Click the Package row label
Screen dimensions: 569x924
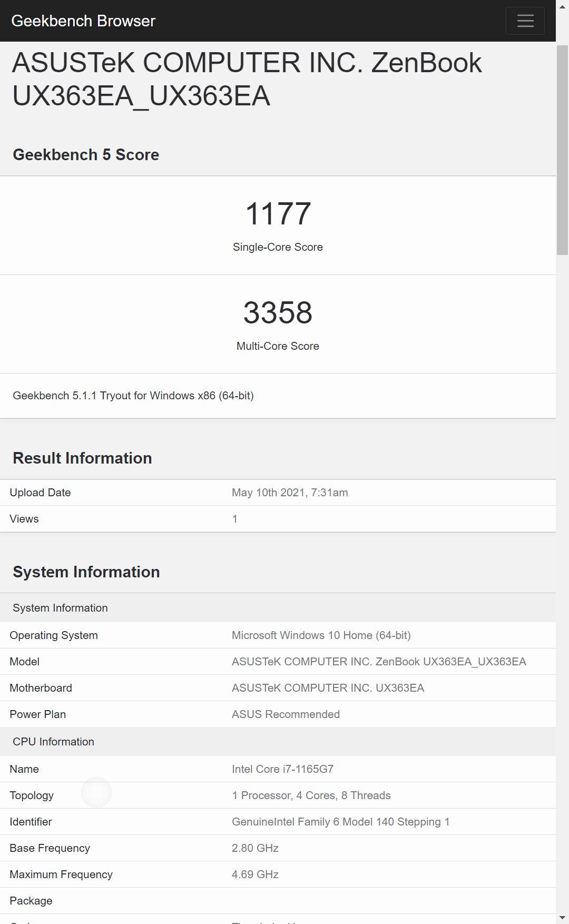click(x=31, y=901)
